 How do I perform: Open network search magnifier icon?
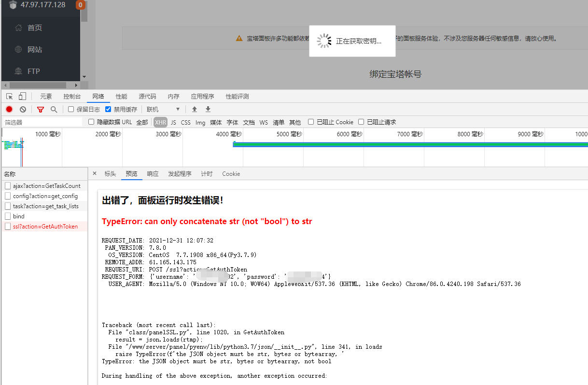(54, 110)
